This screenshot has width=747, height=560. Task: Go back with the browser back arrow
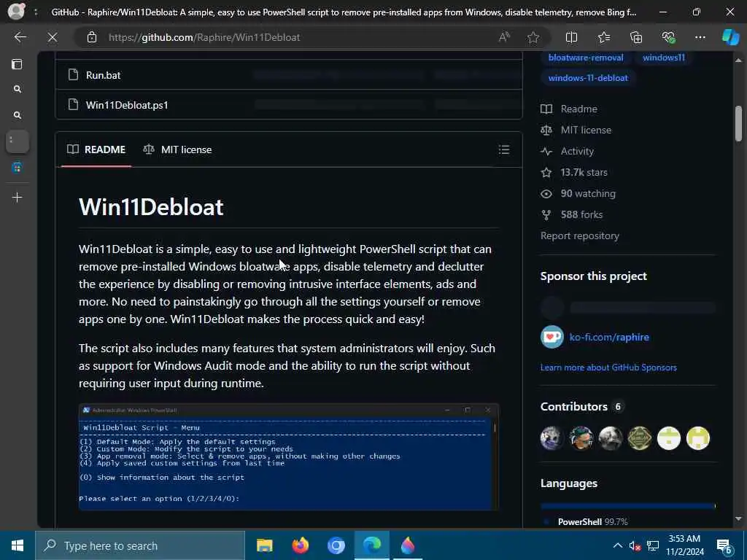(x=20, y=37)
